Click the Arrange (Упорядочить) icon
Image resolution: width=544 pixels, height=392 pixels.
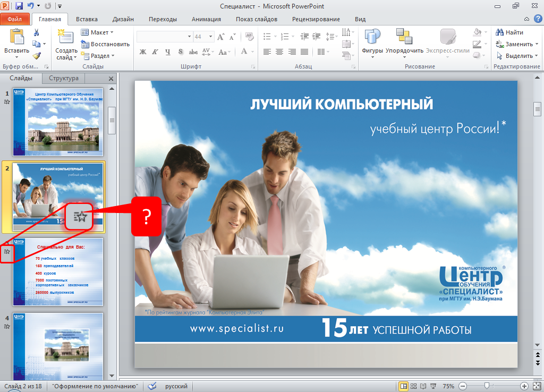click(404, 41)
